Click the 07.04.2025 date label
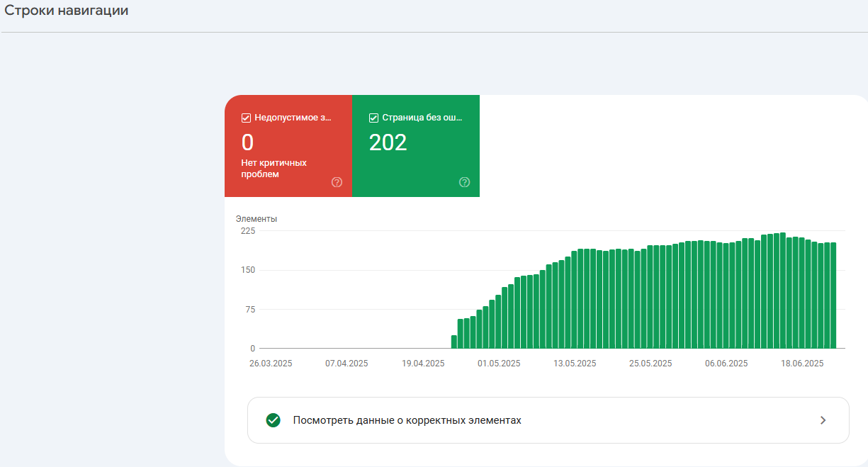868x467 pixels. coord(346,364)
